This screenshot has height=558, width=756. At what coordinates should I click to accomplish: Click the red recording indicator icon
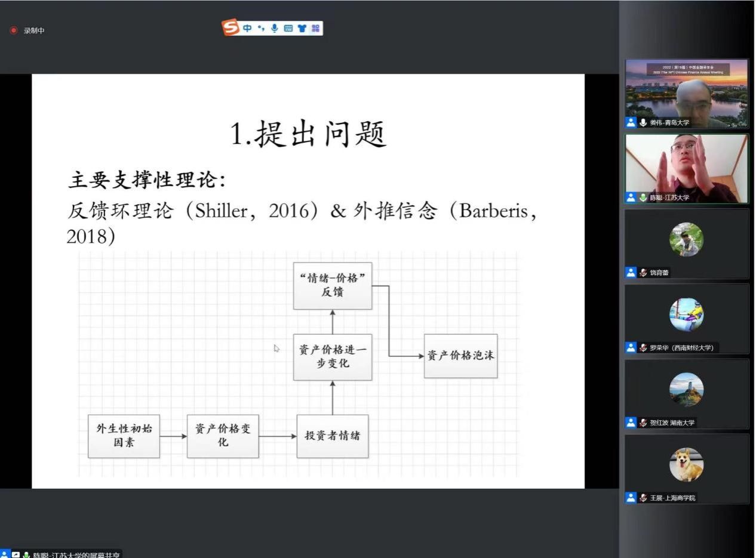point(14,30)
